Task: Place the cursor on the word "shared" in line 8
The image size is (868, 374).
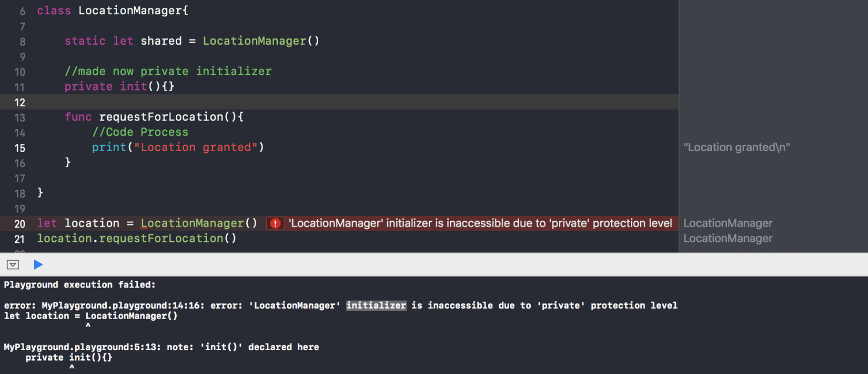Action: click(161, 41)
